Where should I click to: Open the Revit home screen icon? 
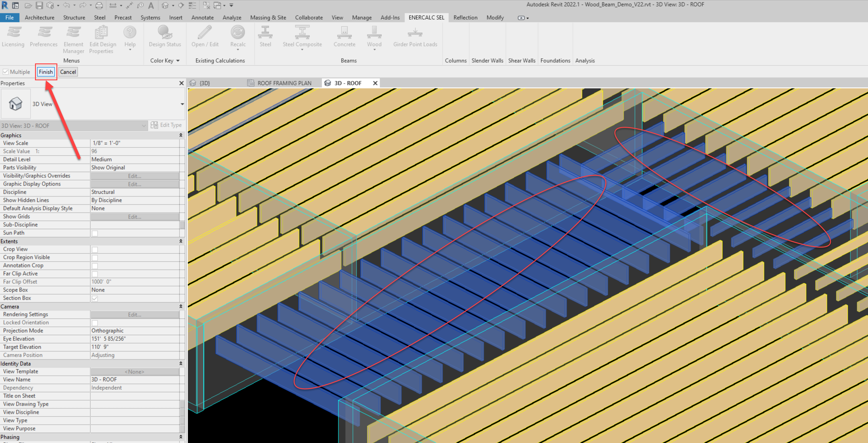click(15, 5)
